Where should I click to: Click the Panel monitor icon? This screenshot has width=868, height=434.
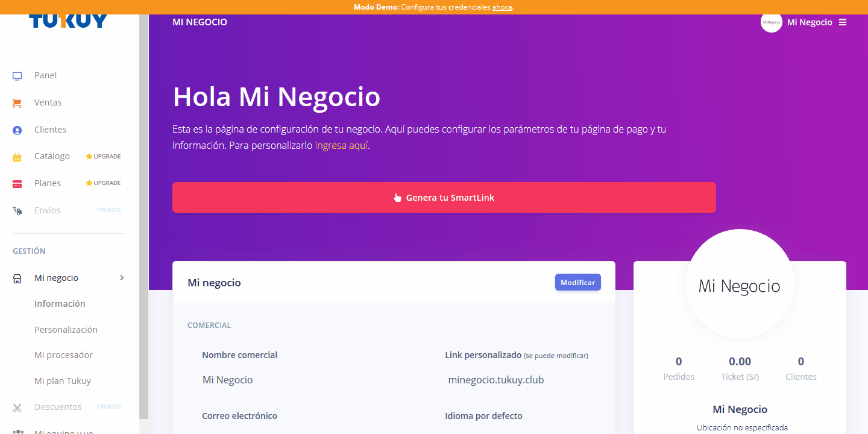pos(17,76)
